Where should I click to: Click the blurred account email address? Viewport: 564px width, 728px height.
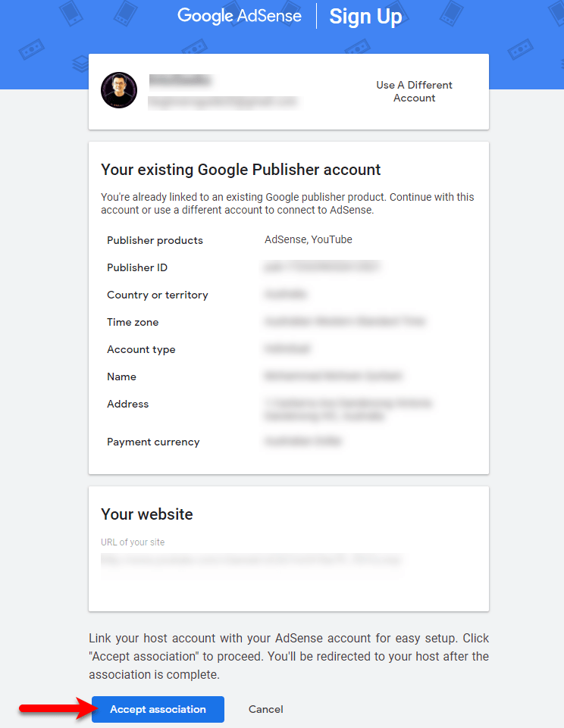[x=222, y=102]
